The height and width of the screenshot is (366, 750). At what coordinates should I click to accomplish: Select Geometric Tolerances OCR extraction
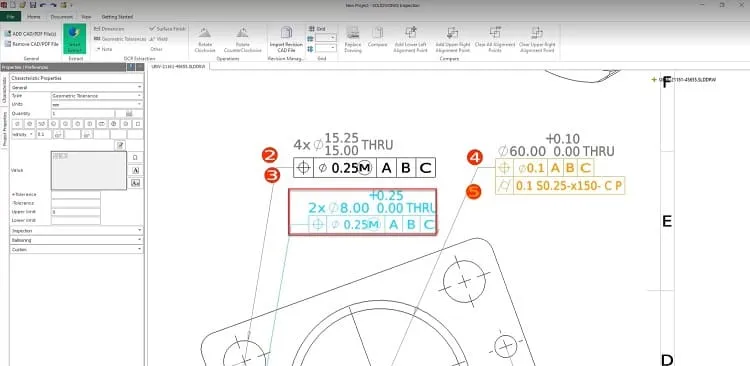(120, 39)
